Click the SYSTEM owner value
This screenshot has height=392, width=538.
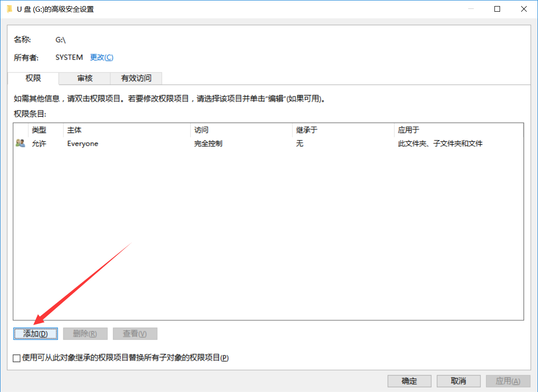tap(69, 57)
